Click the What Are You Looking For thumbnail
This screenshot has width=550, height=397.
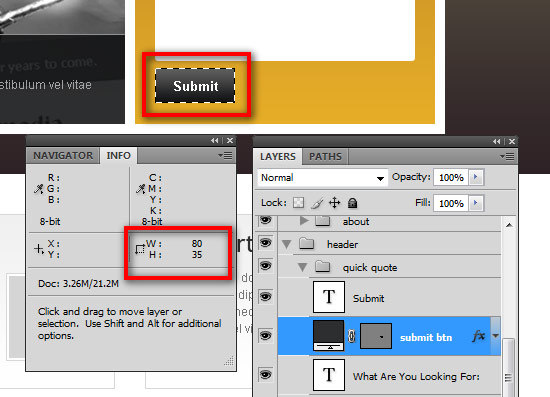tap(329, 375)
